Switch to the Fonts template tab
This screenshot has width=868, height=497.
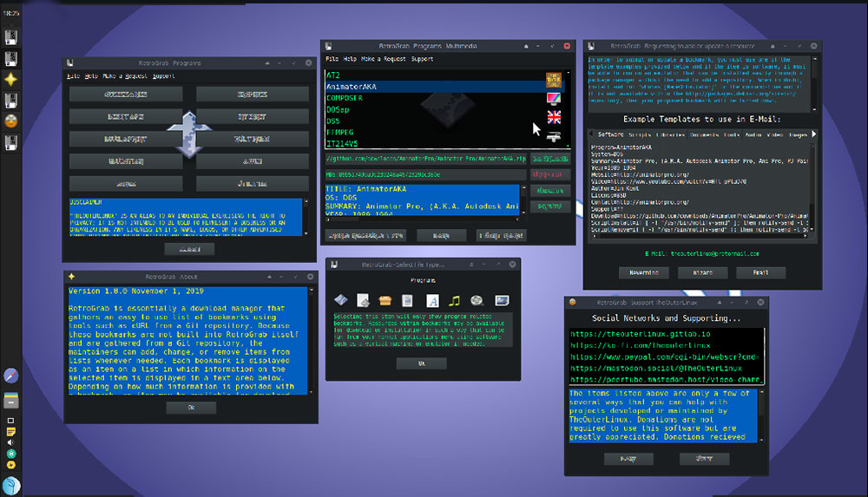[731, 134]
